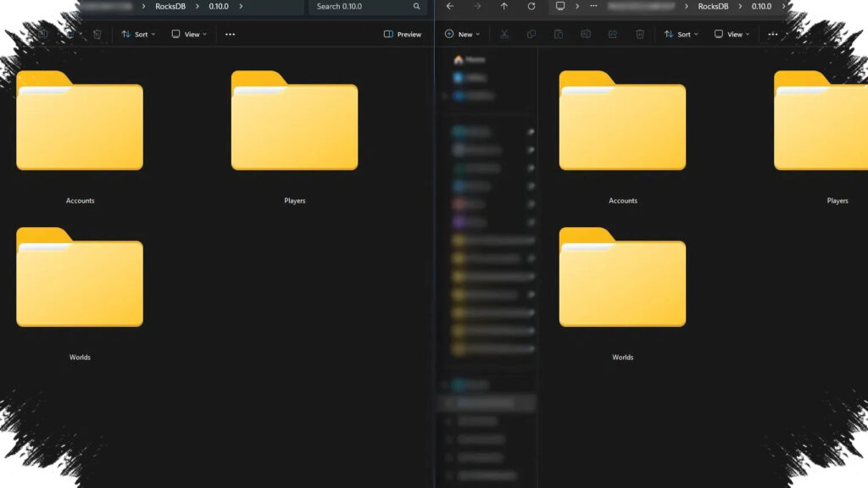Open the View menu in right window

(732, 34)
